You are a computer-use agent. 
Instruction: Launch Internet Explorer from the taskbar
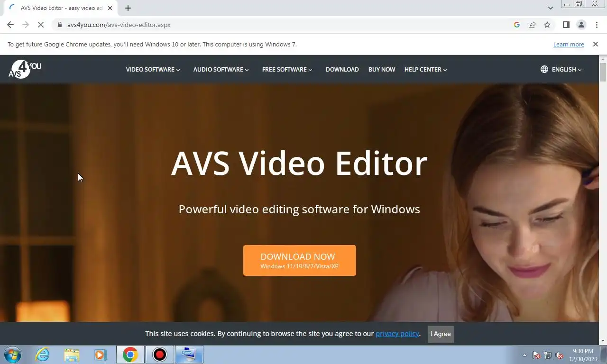point(42,355)
